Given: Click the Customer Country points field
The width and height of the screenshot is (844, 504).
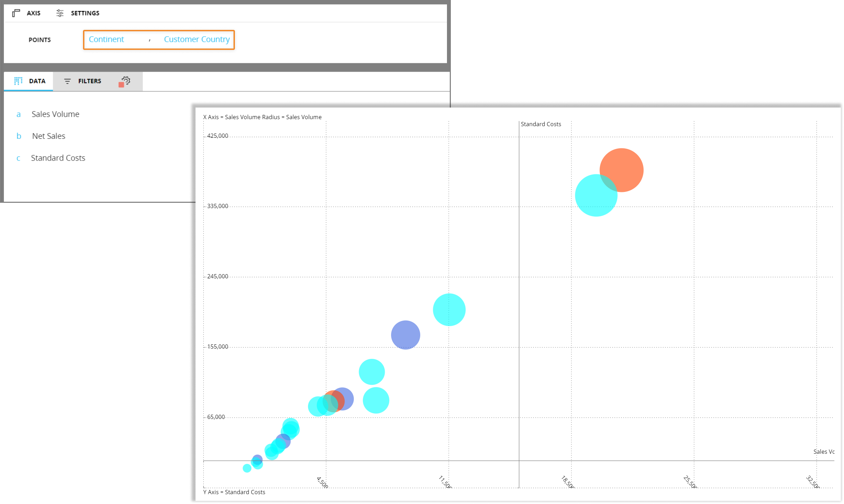Looking at the screenshot, I should coord(197,39).
